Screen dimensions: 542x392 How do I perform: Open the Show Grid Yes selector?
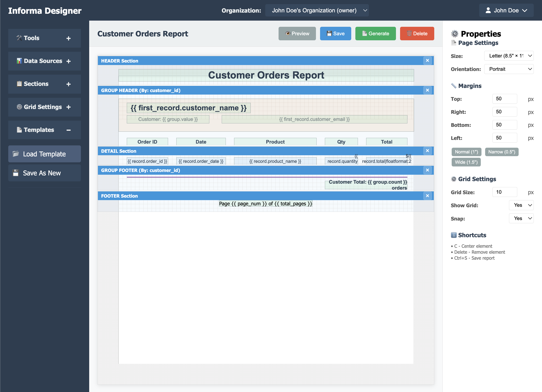pos(521,205)
